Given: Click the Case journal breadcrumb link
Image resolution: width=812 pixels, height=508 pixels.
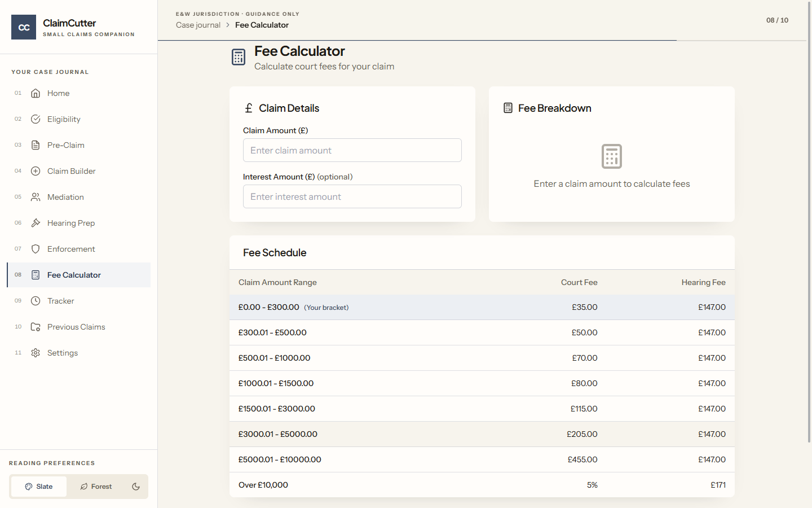Looking at the screenshot, I should tap(198, 25).
